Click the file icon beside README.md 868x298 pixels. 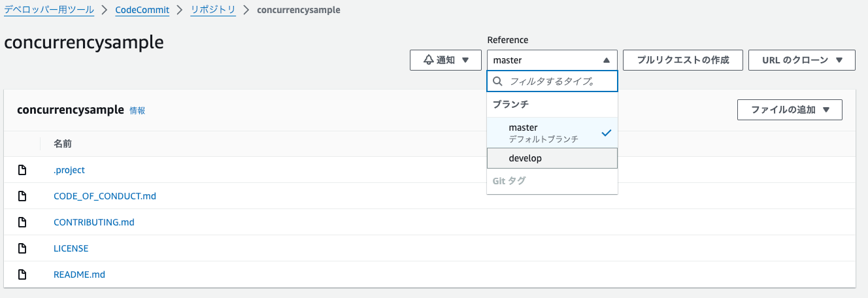click(x=22, y=274)
